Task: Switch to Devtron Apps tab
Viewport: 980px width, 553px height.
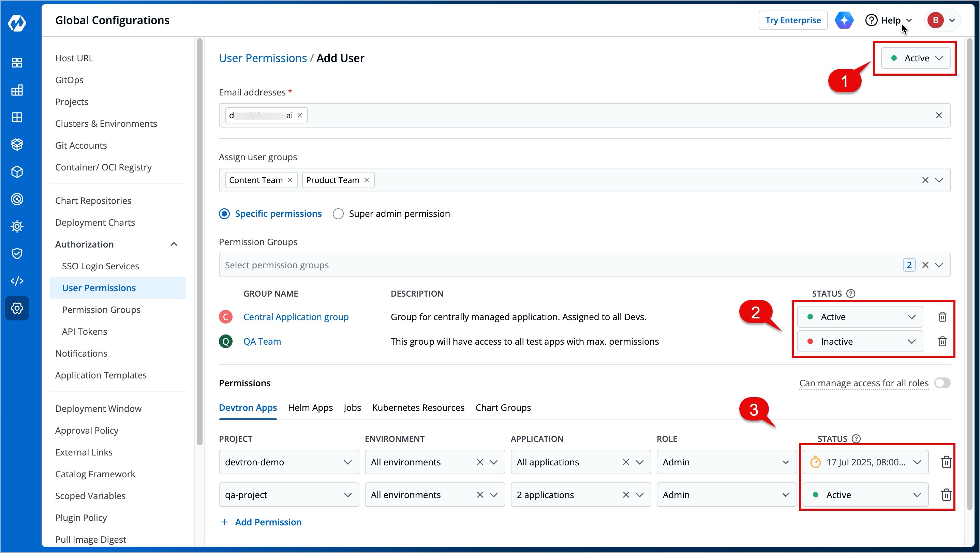Action: (x=248, y=408)
